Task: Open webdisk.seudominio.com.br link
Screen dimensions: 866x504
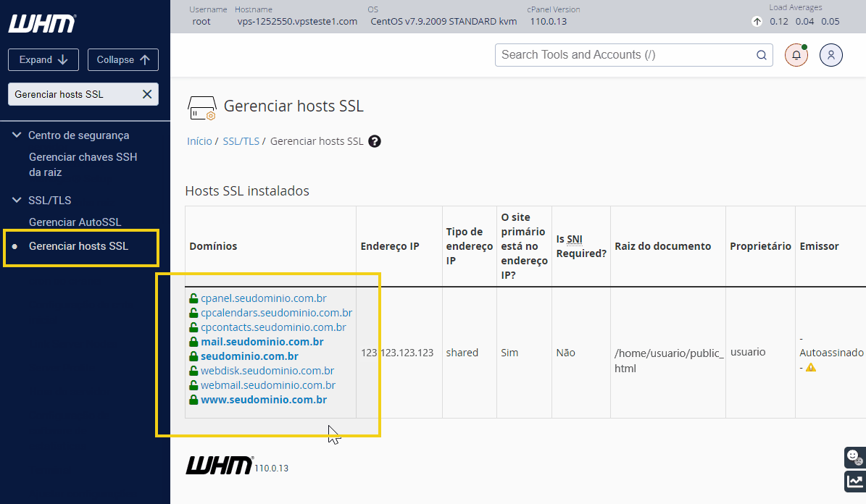Action: click(x=267, y=371)
